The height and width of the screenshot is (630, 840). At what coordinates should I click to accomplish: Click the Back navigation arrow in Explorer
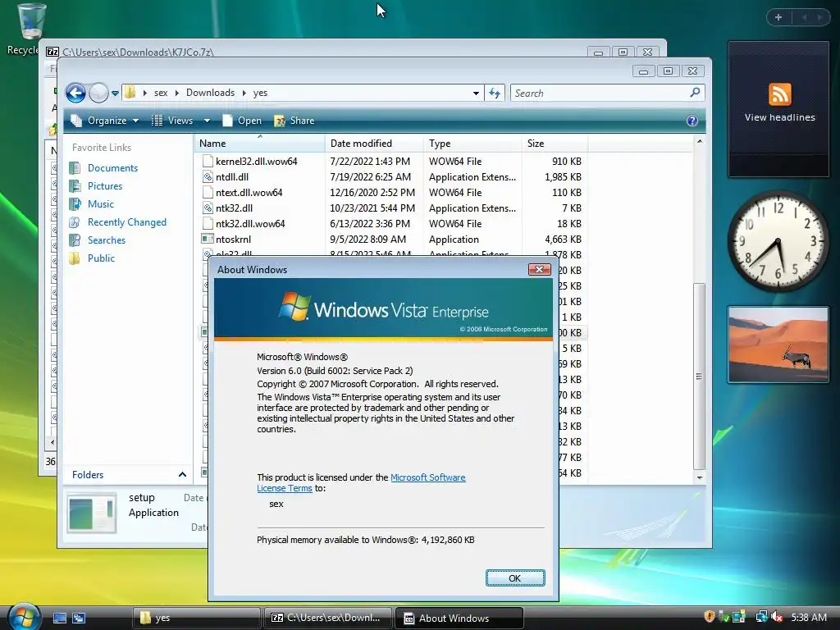(x=75, y=94)
